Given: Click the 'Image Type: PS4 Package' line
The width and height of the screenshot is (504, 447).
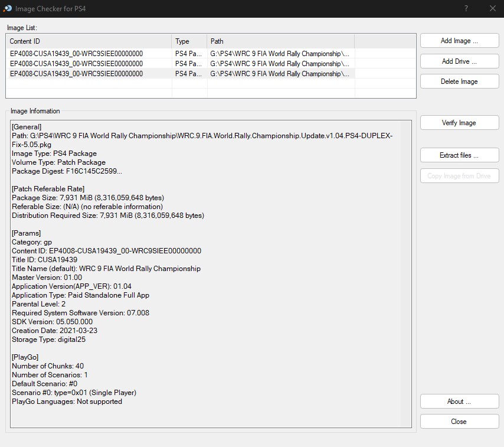Looking at the screenshot, I should point(54,154).
